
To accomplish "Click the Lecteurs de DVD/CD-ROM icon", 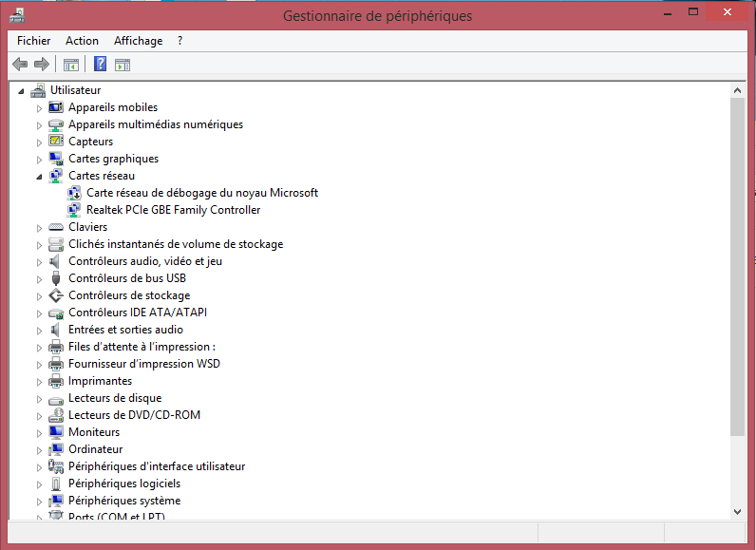I will (56, 415).
